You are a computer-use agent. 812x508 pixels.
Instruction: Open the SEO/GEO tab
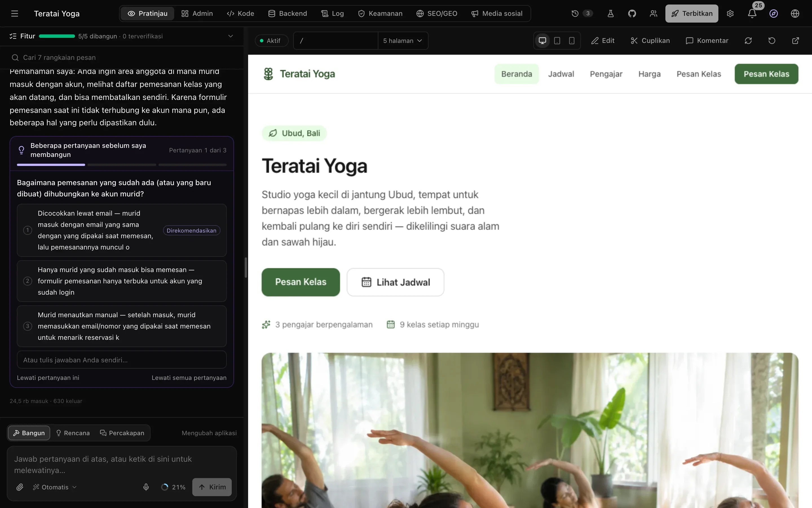click(x=437, y=14)
